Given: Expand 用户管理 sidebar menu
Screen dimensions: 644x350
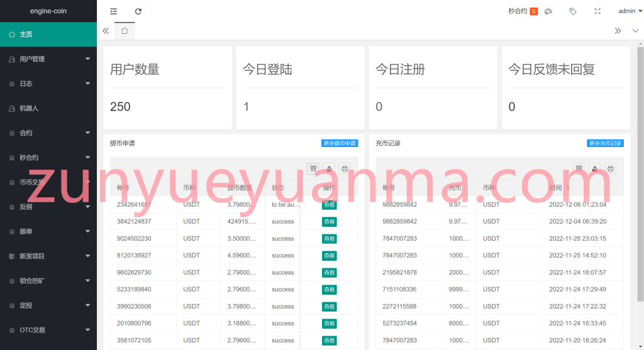Looking at the screenshot, I should pos(48,59).
